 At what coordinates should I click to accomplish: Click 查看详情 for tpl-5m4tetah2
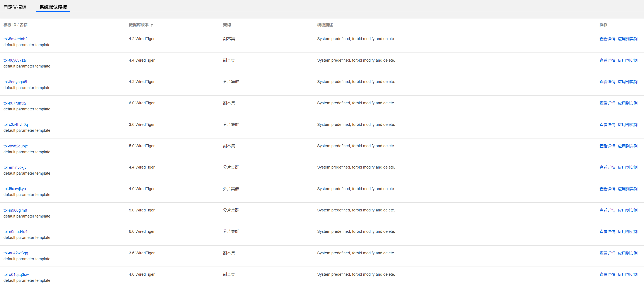tap(607, 39)
